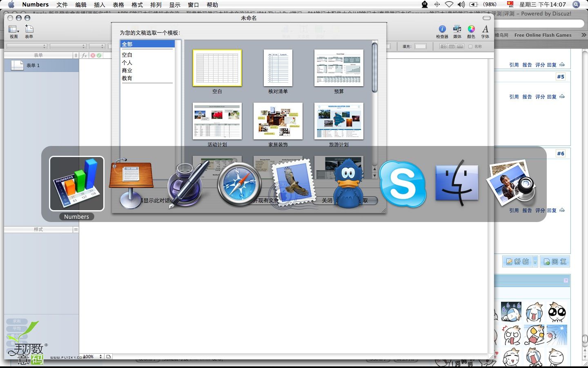This screenshot has width=588, height=368.
Task: Switch to Keynote in the app switcher
Action: [x=131, y=184]
